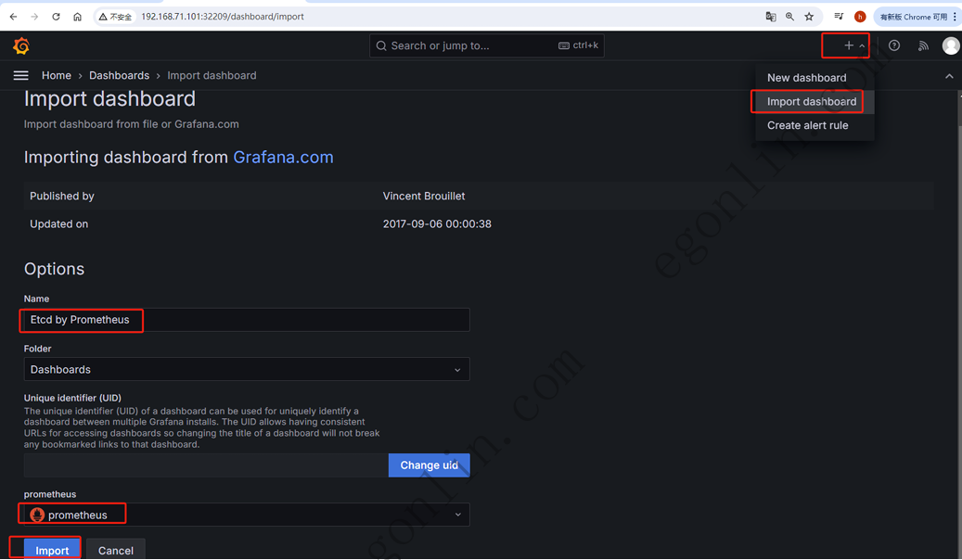Screen dimensions: 962x560
Task: Click the Options heading
Action: tap(54, 269)
